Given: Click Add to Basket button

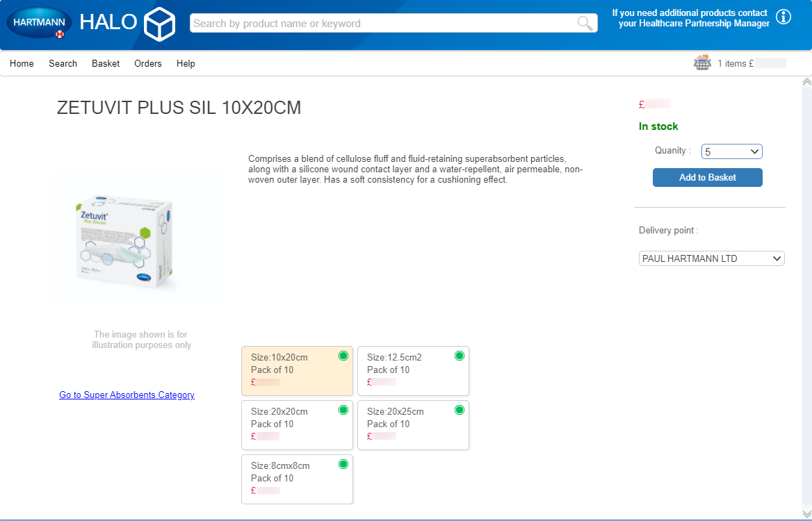Looking at the screenshot, I should [708, 177].
